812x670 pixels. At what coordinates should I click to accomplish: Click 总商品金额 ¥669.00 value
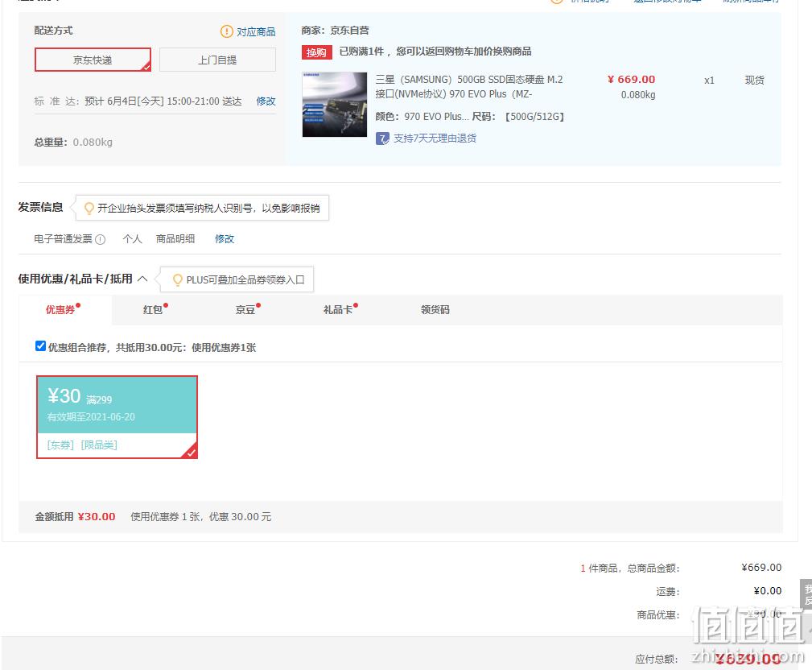761,568
